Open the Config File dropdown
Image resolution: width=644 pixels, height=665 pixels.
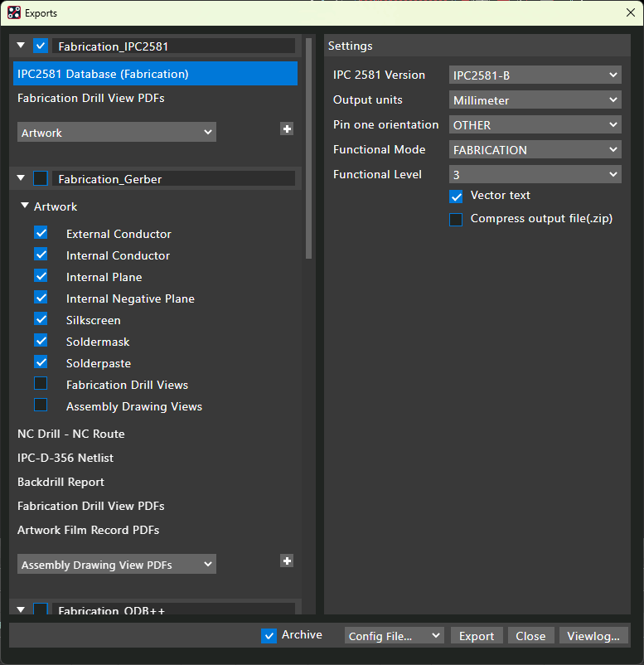click(x=395, y=636)
